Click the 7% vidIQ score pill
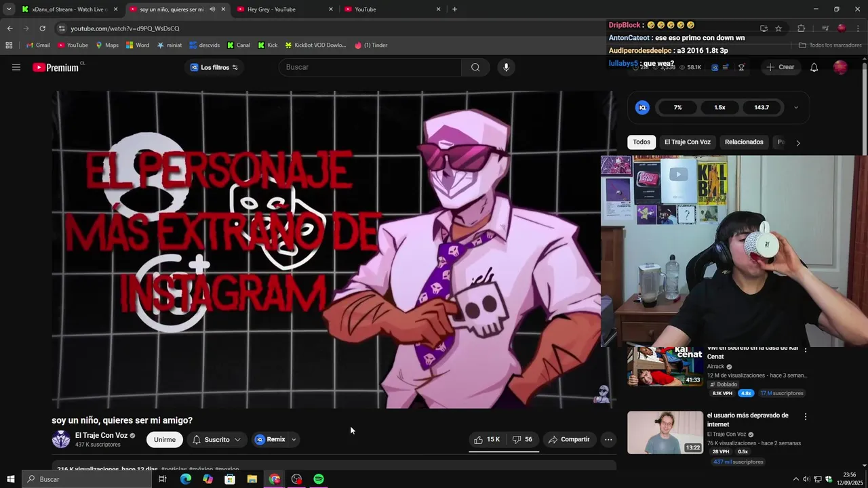 coord(677,107)
